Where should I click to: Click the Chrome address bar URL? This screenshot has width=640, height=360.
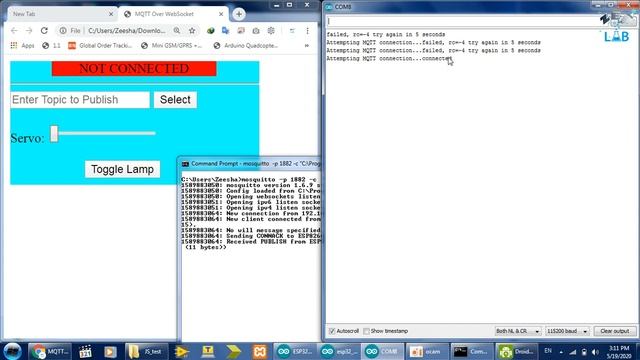[127, 31]
